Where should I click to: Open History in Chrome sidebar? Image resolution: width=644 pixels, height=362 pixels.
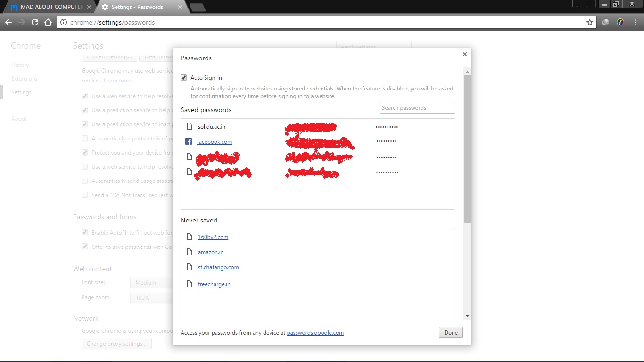coord(20,65)
